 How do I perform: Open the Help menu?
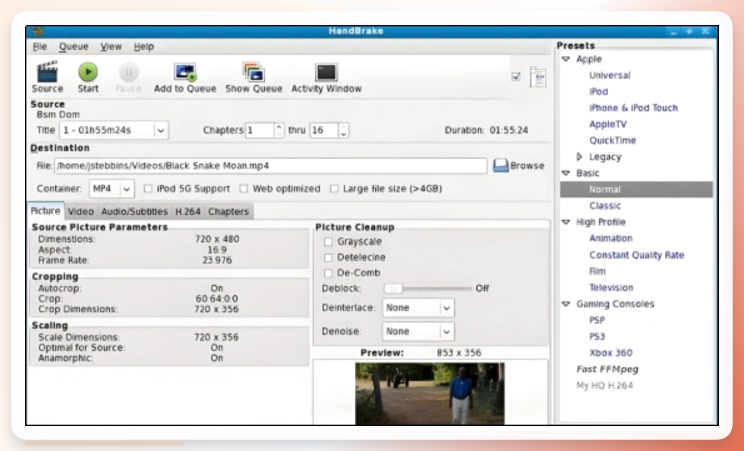click(144, 47)
